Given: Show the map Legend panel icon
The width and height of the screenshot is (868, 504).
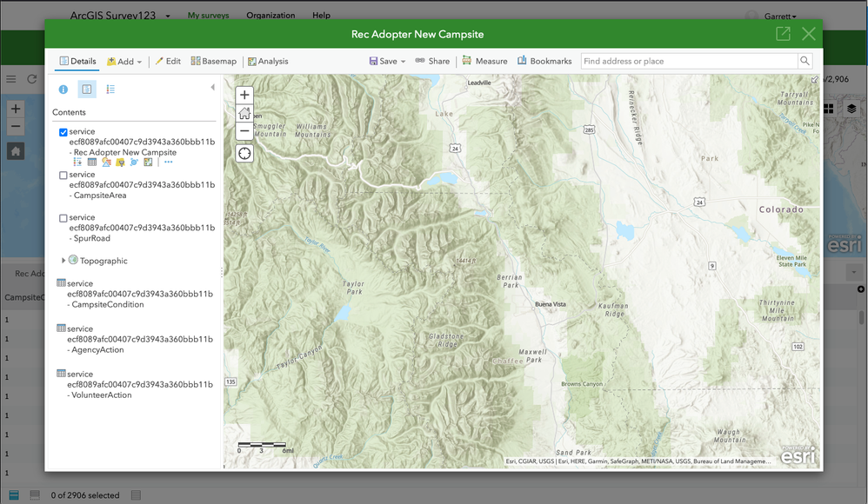Looking at the screenshot, I should coord(110,90).
